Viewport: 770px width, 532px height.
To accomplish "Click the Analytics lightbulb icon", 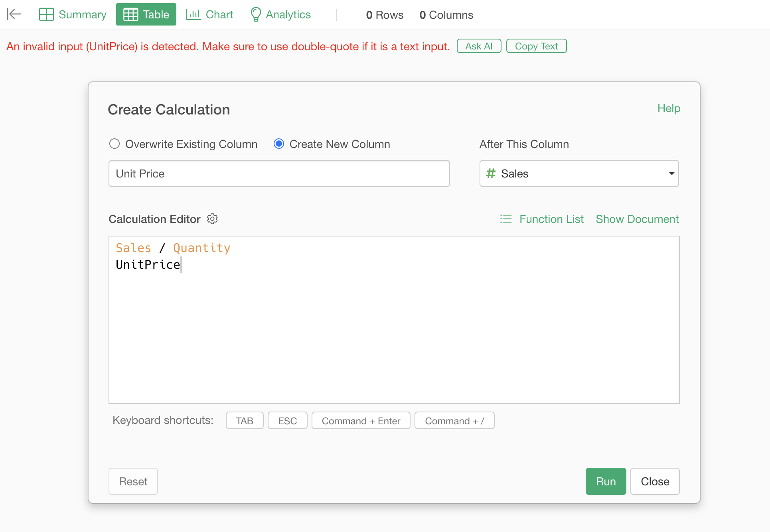I will click(x=255, y=14).
